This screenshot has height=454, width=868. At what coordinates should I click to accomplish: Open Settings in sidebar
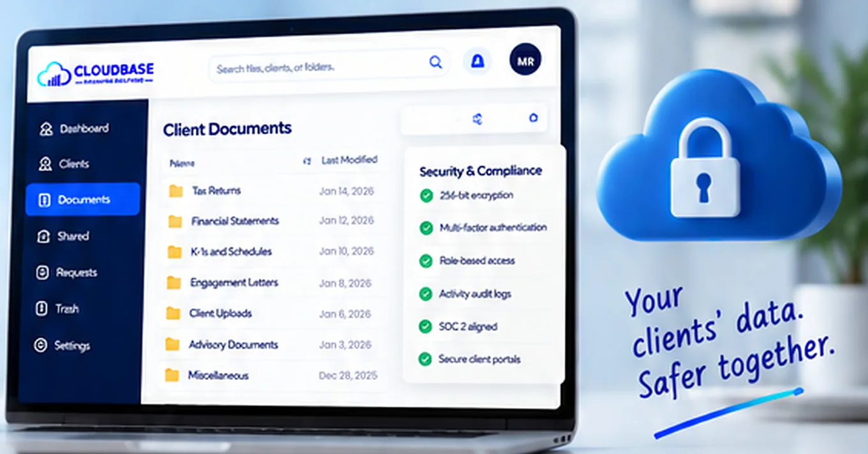(72, 346)
